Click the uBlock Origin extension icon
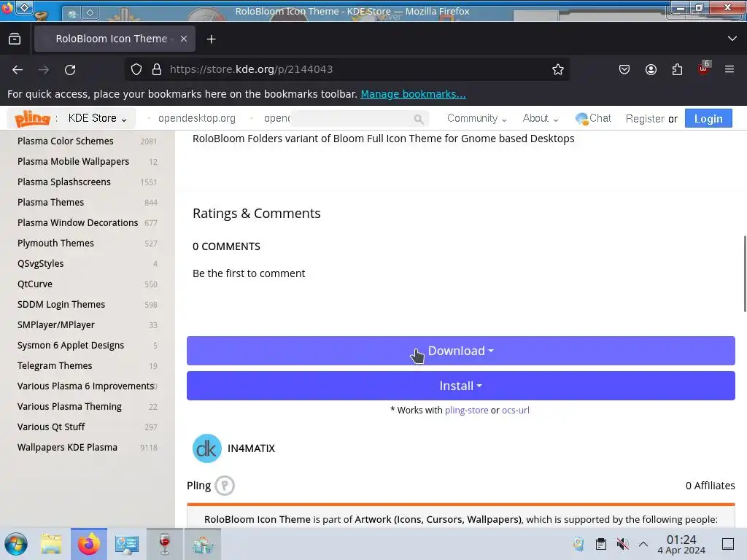The image size is (747, 560). tap(704, 69)
